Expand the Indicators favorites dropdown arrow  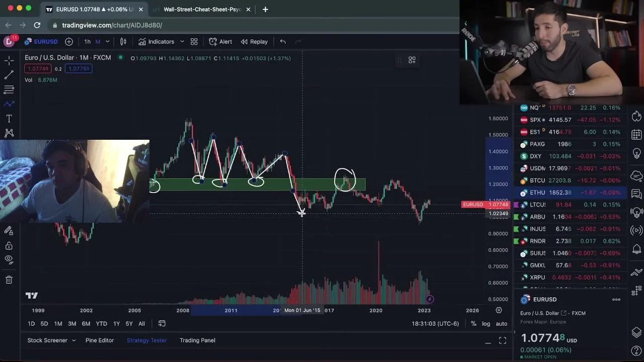click(182, 42)
